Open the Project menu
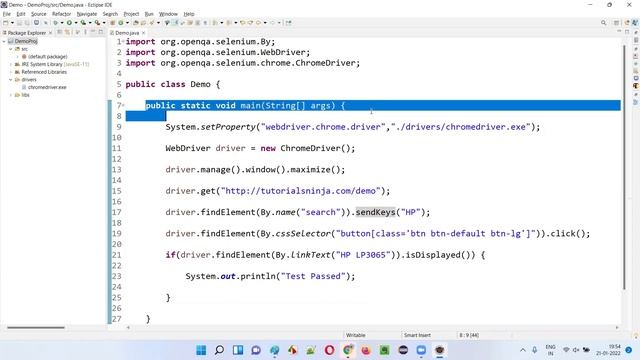Viewport: 640px width, 360px height. click(131, 14)
